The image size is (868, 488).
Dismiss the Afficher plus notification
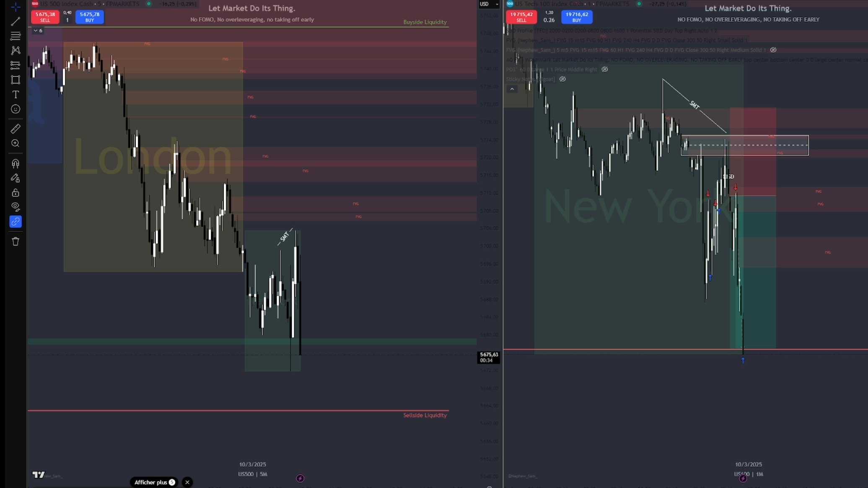[x=187, y=482]
